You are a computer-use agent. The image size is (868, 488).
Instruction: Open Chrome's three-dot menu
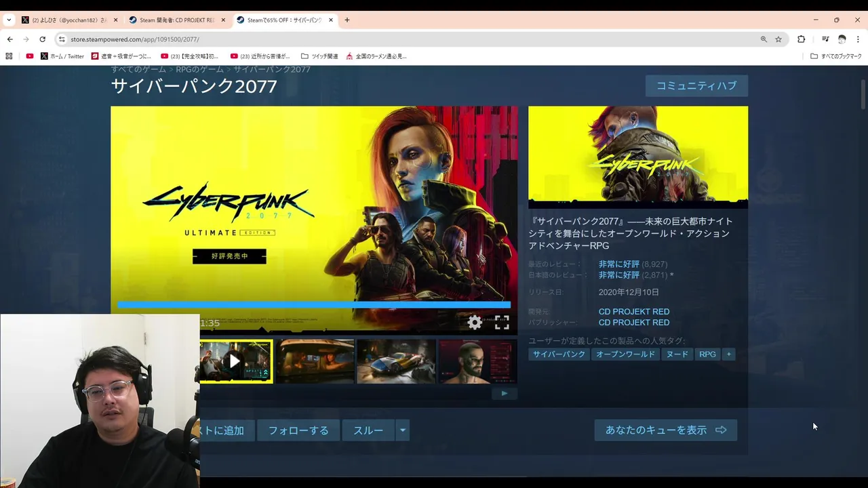coord(858,39)
